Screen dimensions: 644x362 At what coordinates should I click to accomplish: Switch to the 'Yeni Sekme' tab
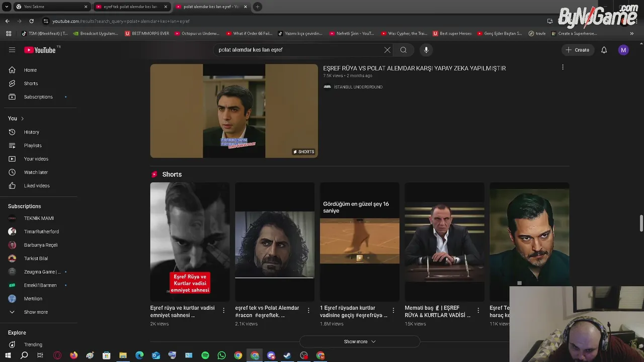tap(52, 7)
